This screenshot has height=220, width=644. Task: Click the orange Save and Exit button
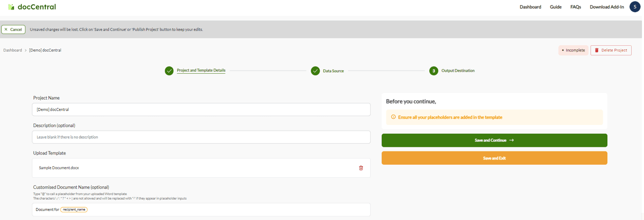(494, 158)
